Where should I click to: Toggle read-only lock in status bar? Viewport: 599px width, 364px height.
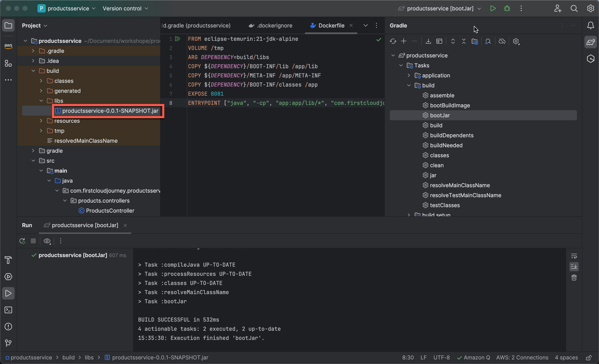click(589, 358)
